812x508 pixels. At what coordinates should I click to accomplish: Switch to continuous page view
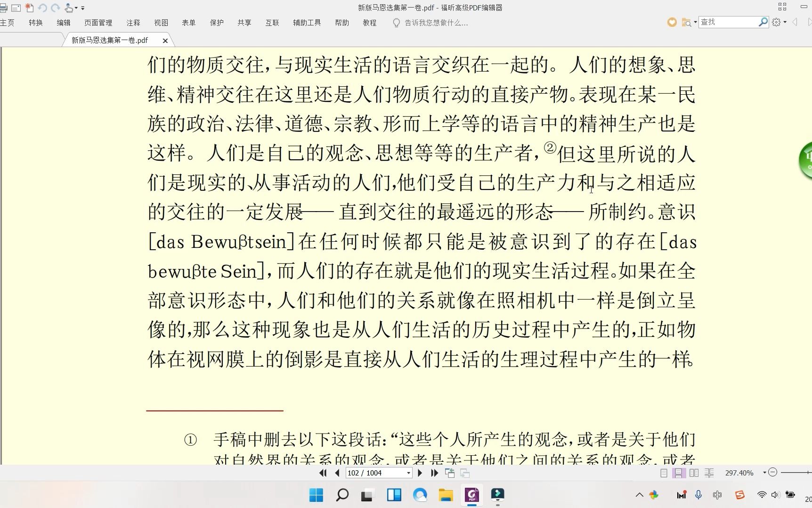tap(678, 473)
